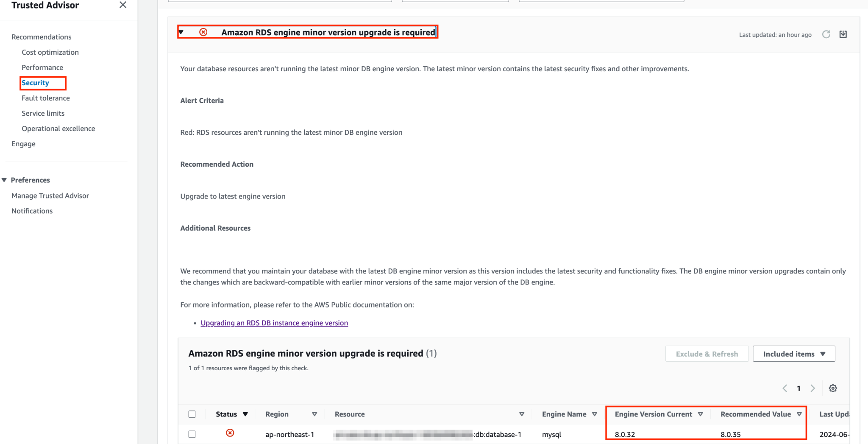Download the check results

pyautogui.click(x=843, y=34)
